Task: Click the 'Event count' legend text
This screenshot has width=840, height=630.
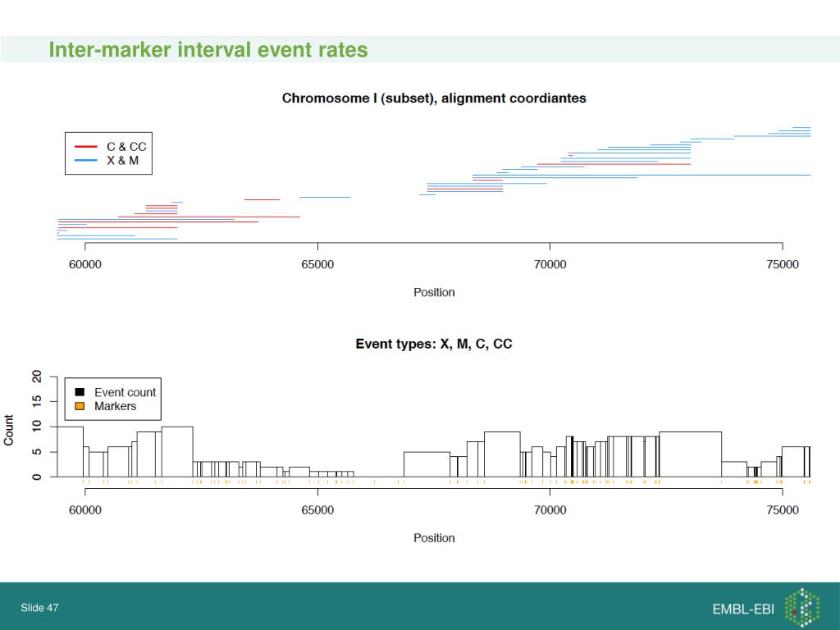Action: coord(125,392)
